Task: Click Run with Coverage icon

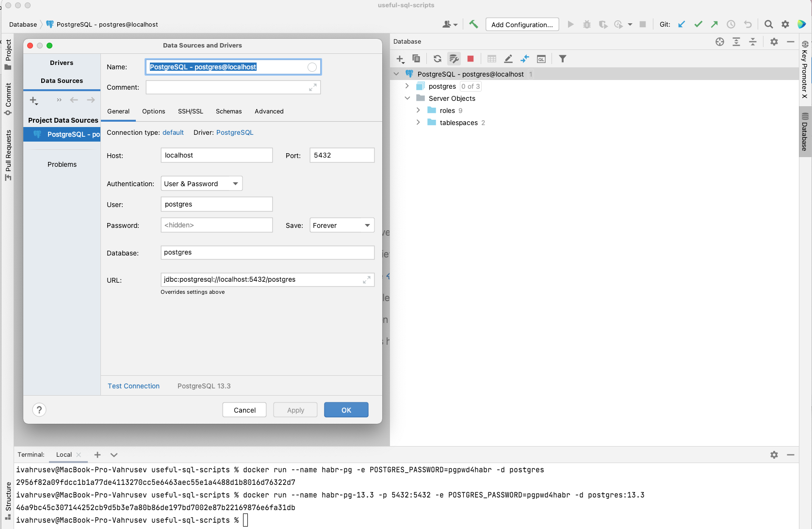Action: pyautogui.click(x=603, y=24)
